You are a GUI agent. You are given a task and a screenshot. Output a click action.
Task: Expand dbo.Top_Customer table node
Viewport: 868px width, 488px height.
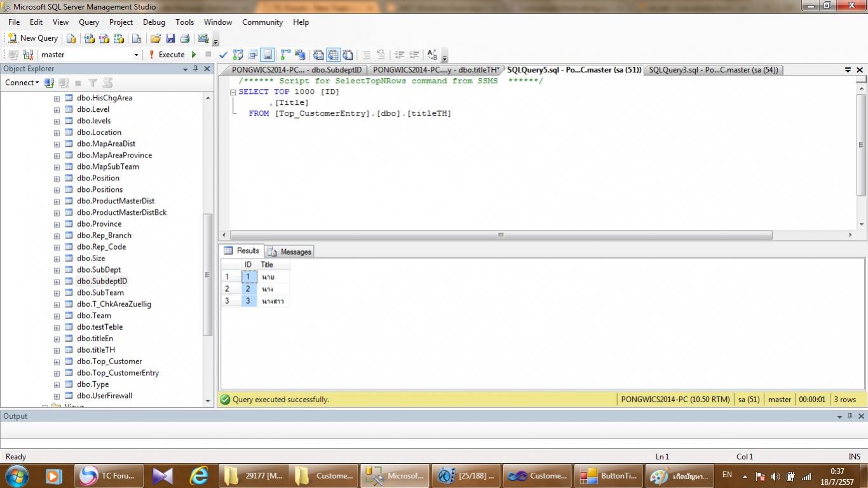click(57, 362)
